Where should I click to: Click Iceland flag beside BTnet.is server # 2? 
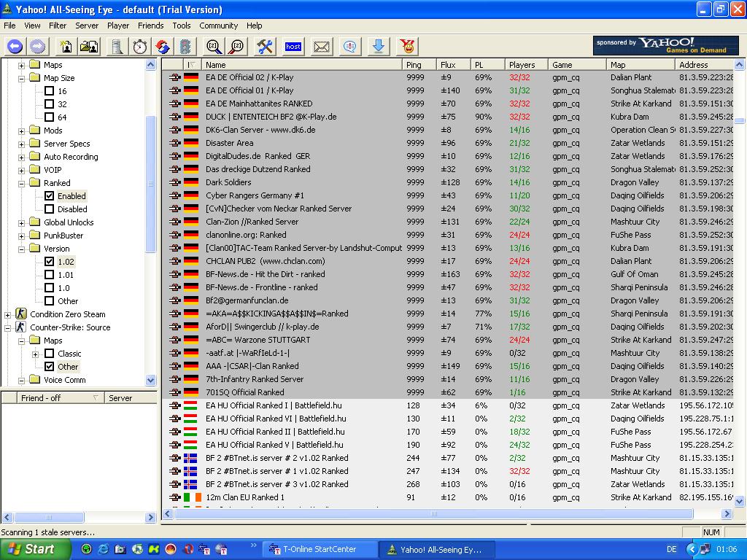tap(190, 458)
